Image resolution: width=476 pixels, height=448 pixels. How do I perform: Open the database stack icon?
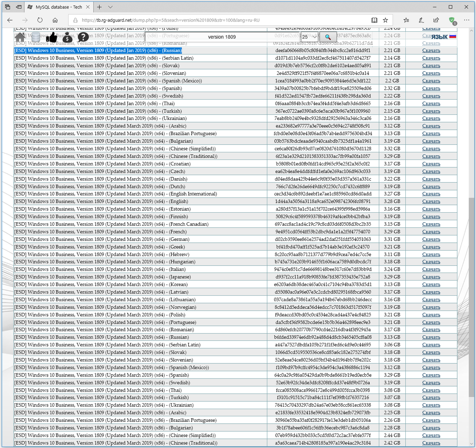click(36, 37)
